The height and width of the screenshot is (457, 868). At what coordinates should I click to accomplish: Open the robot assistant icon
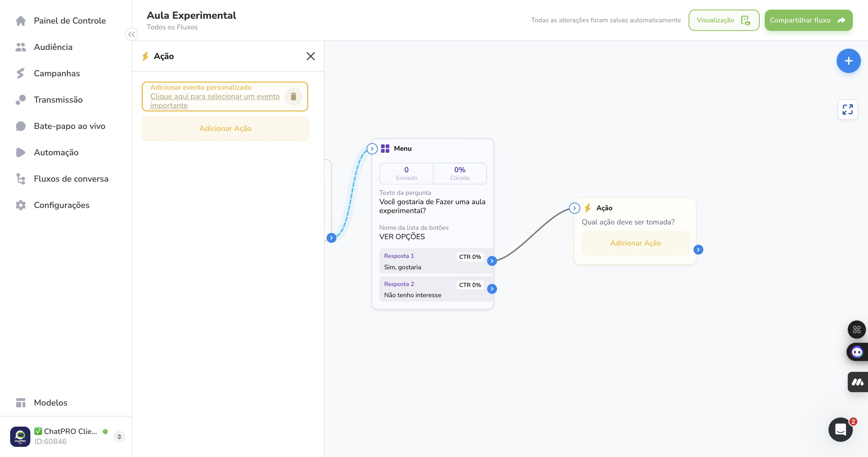(857, 352)
